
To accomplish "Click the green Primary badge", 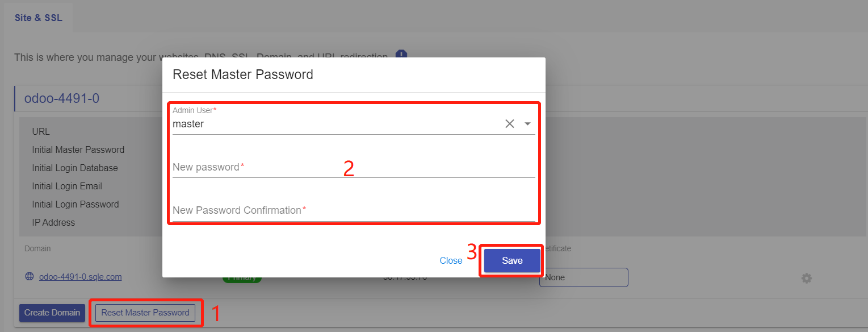I will point(242,279).
